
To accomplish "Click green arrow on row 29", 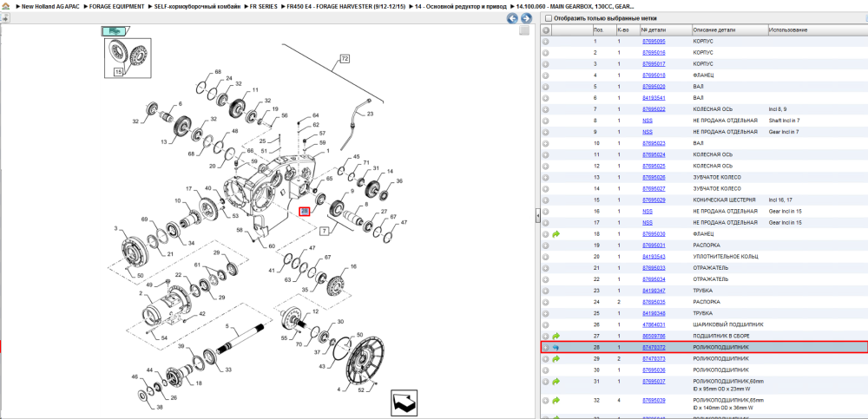I will pyautogui.click(x=556, y=358).
